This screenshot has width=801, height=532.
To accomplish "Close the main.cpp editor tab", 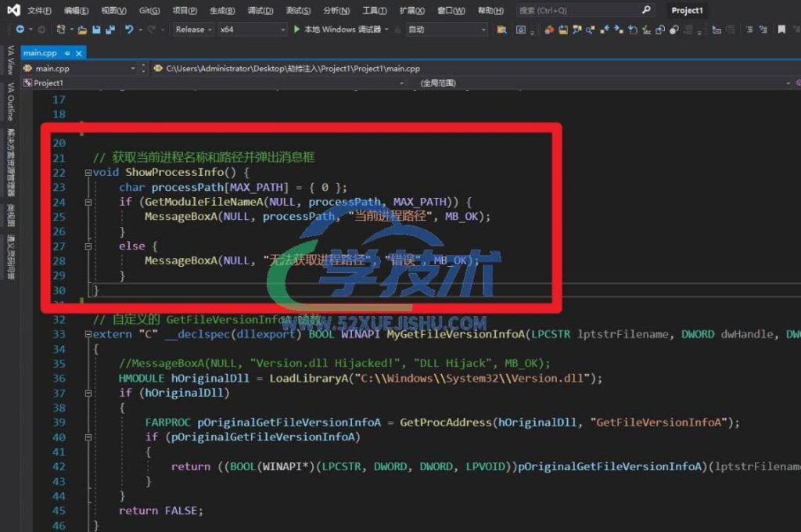I will pos(79,53).
